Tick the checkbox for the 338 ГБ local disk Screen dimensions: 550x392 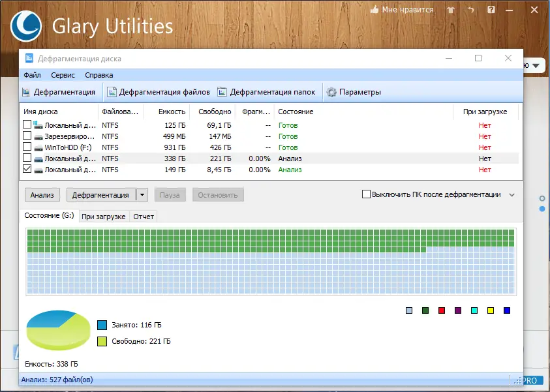[27, 158]
